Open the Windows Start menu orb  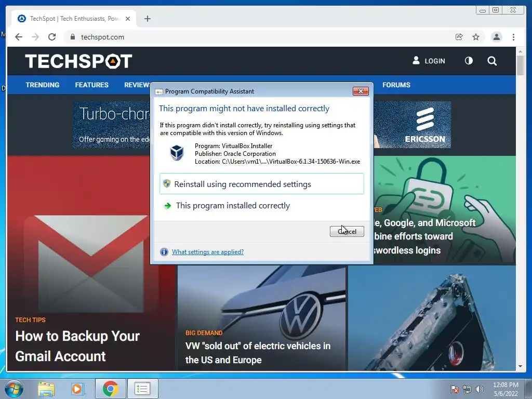click(x=14, y=389)
